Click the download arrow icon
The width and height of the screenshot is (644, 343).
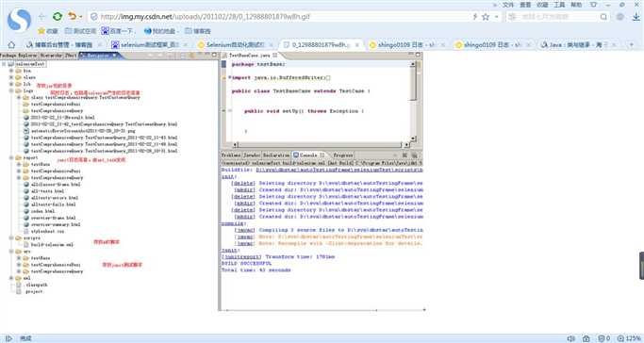pyautogui.click(x=636, y=16)
